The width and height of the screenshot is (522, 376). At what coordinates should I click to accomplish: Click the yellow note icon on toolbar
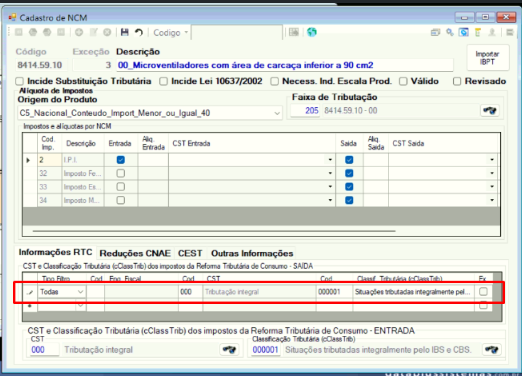(478, 32)
